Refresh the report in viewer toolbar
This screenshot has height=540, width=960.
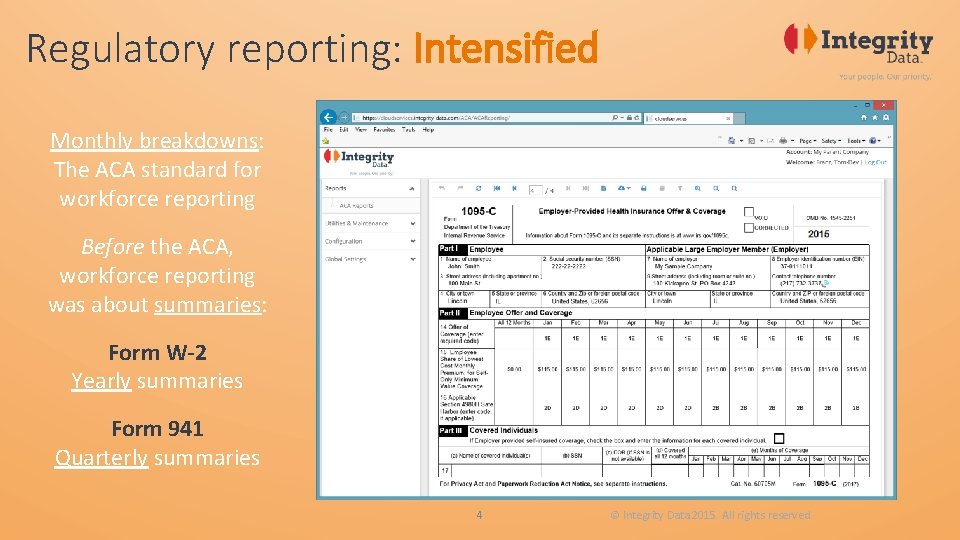click(479, 189)
